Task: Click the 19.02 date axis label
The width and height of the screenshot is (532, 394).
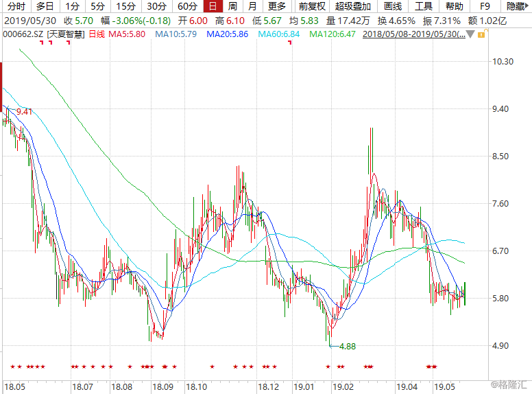Action: (343, 387)
